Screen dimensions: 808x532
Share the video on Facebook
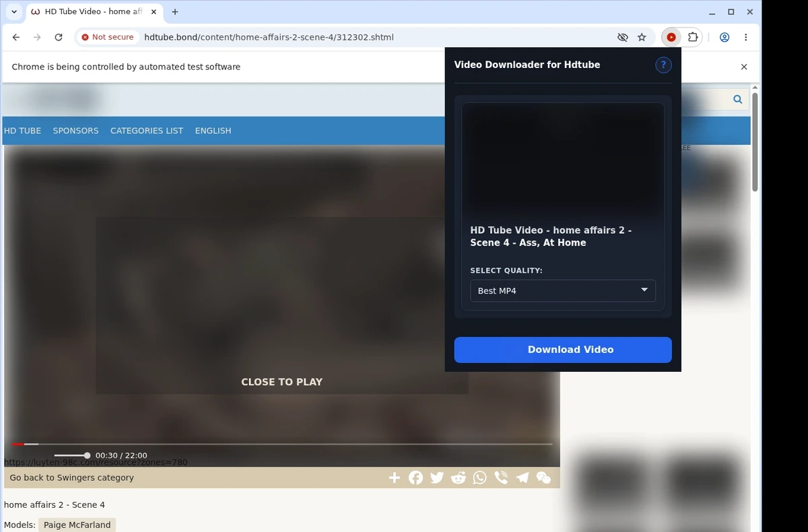click(x=416, y=477)
